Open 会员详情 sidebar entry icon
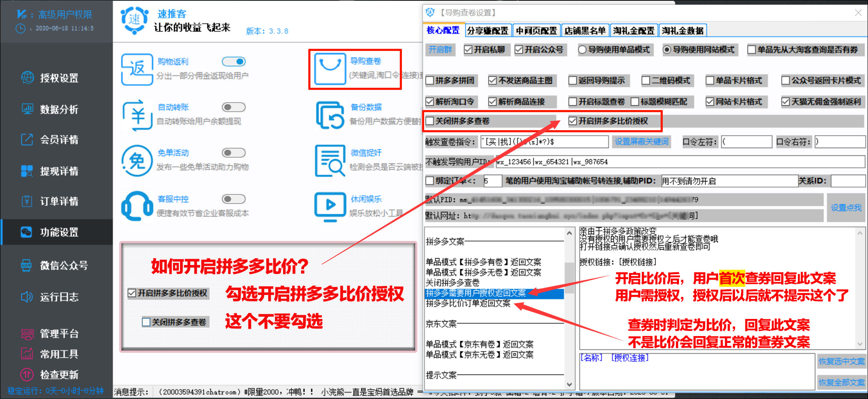868x399 pixels. click(27, 140)
